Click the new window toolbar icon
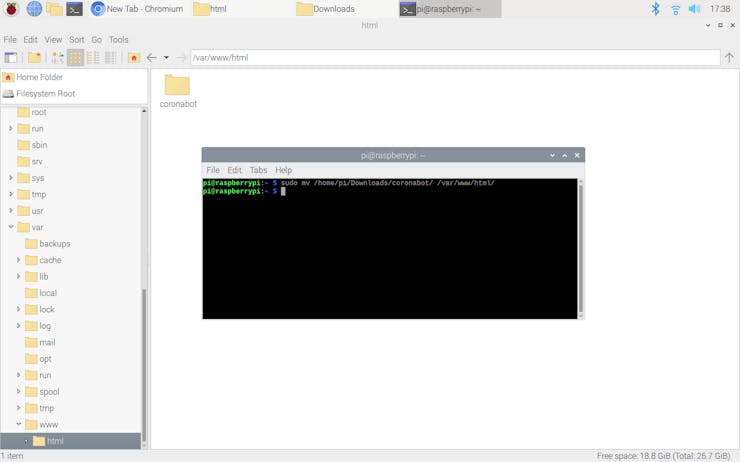Viewport: 740px width, 462px height. 10,58
